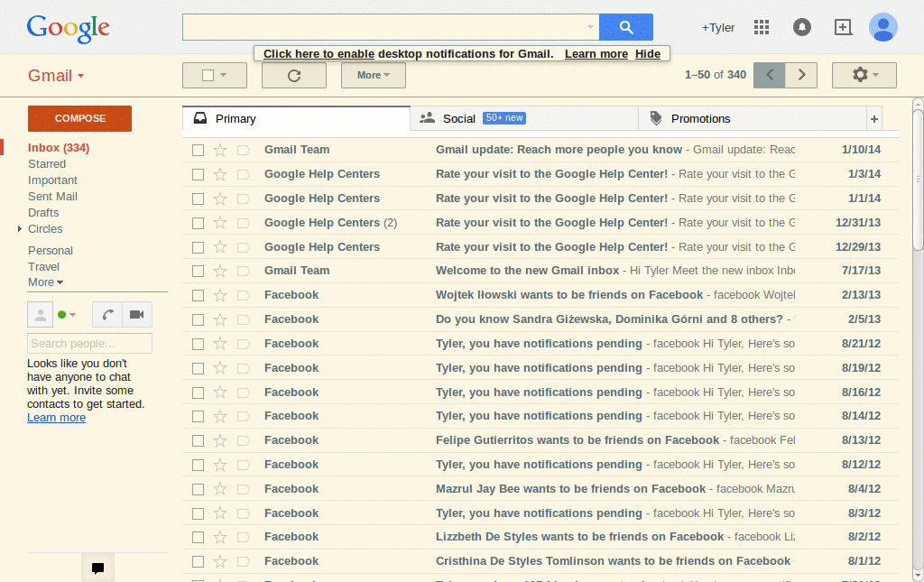The width and height of the screenshot is (924, 582).
Task: Select checkbox for Welcome to new Gmail inbox
Action: click(198, 271)
